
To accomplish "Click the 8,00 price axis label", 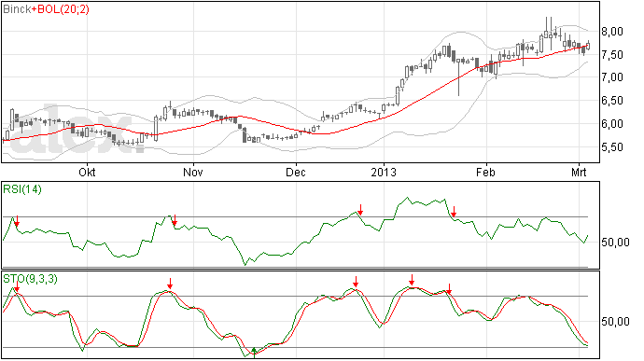I will (x=612, y=32).
